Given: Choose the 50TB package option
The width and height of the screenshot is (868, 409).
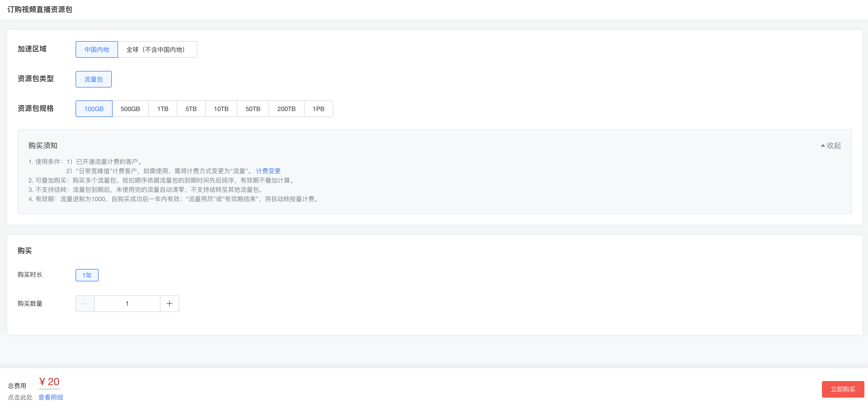Looking at the screenshot, I should [x=253, y=109].
